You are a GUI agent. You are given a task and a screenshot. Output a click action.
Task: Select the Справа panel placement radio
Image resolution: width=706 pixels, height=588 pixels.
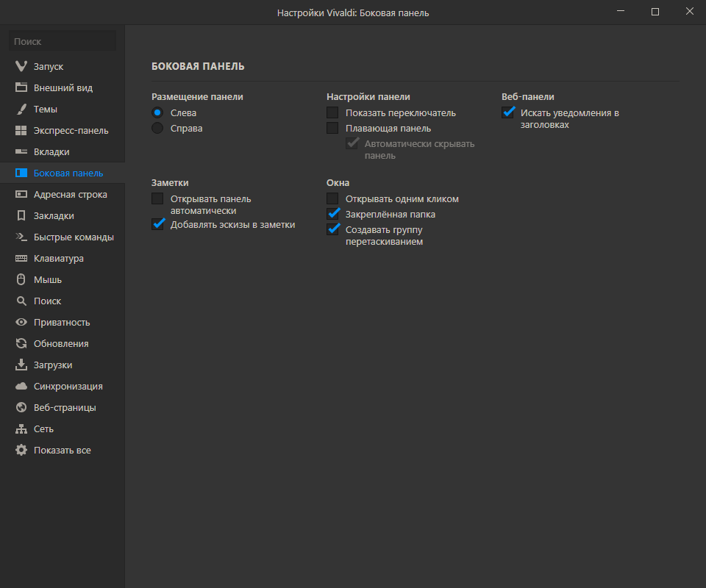coord(157,128)
